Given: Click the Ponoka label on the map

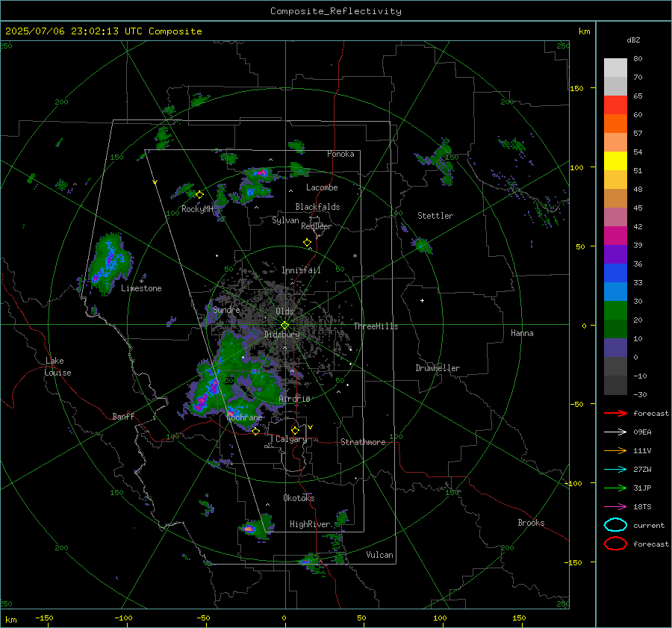Looking at the screenshot, I should [340, 154].
